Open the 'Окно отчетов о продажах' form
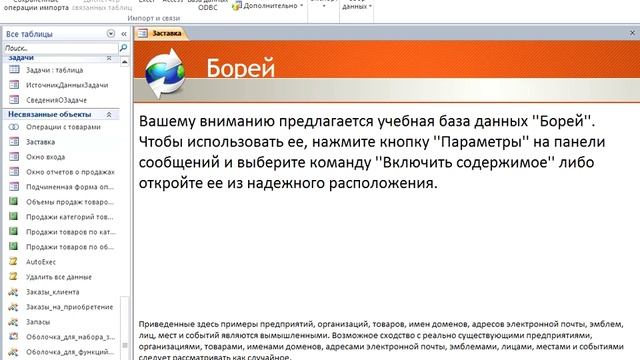640x360 pixels. pos(70,172)
